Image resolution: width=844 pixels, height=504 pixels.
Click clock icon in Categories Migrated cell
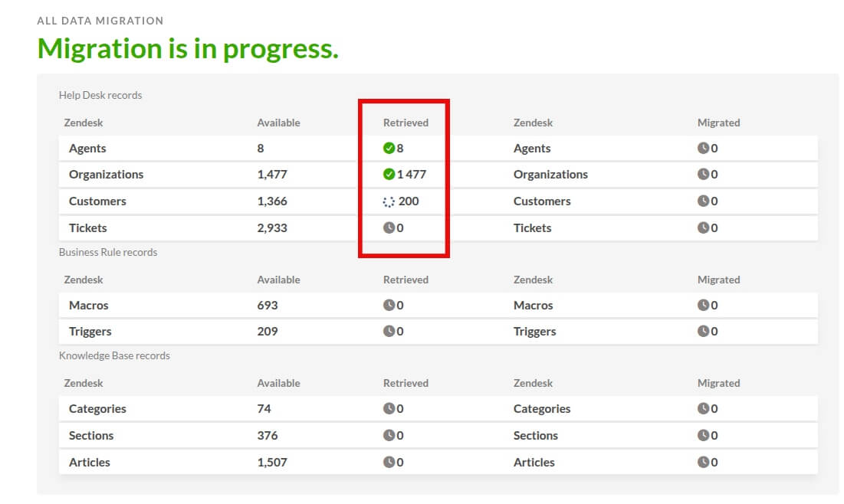click(703, 408)
